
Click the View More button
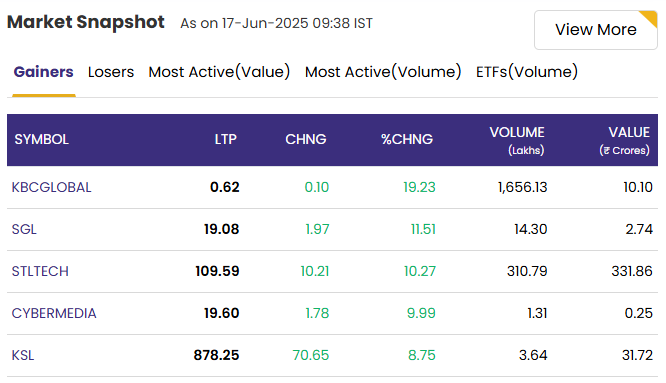595,30
